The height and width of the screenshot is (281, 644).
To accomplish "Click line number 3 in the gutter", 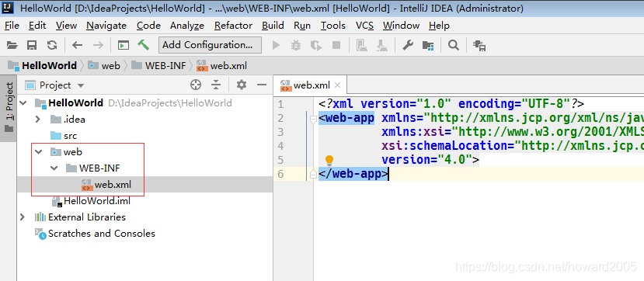I will [280, 132].
